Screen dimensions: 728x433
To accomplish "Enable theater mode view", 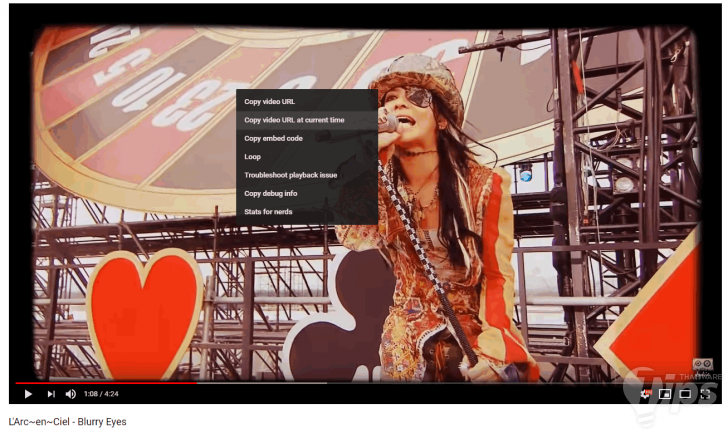I will 685,394.
